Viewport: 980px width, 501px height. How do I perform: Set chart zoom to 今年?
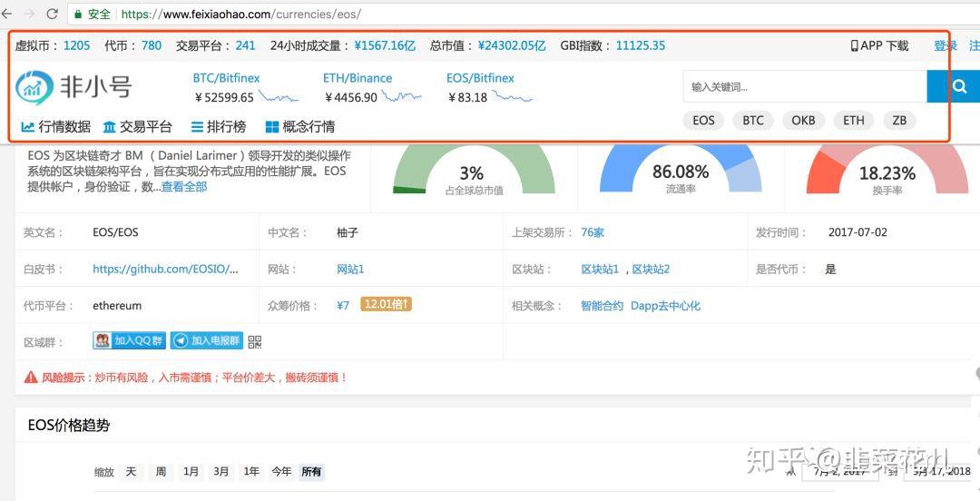pos(281,471)
